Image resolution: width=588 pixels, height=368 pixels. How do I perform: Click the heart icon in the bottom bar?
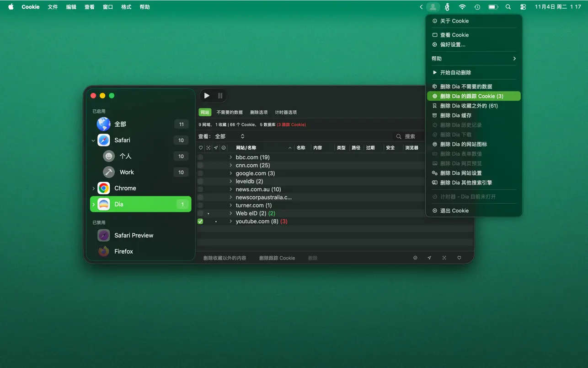click(459, 258)
